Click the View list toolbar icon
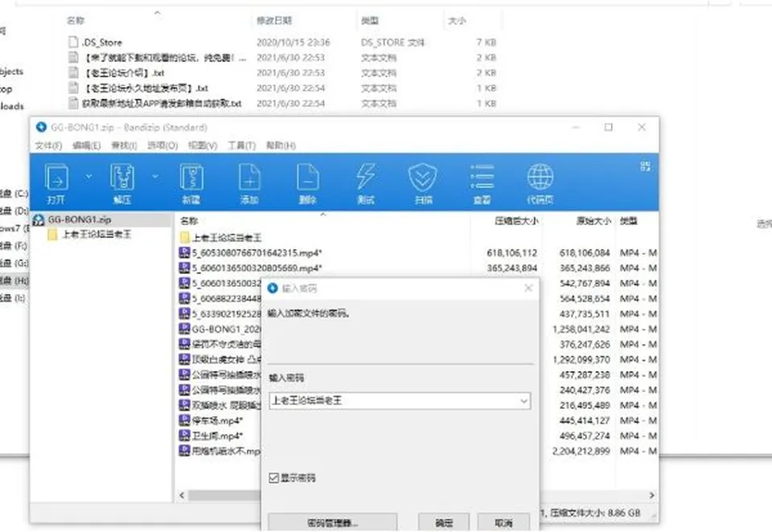772x532 pixels. point(482,183)
